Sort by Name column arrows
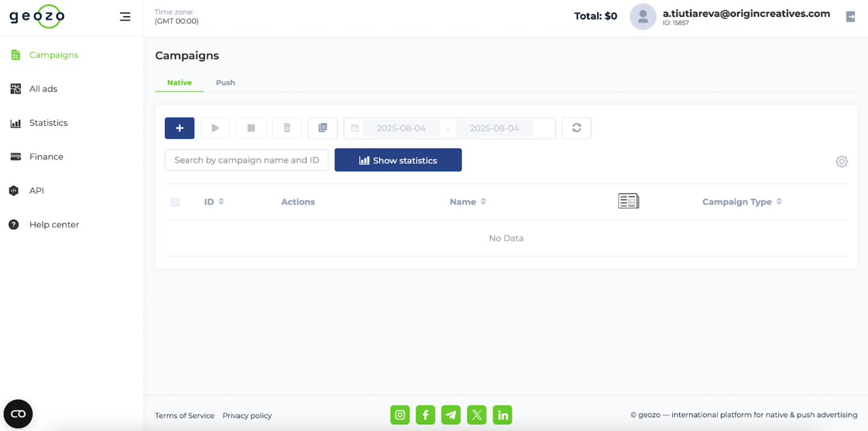 (x=483, y=202)
